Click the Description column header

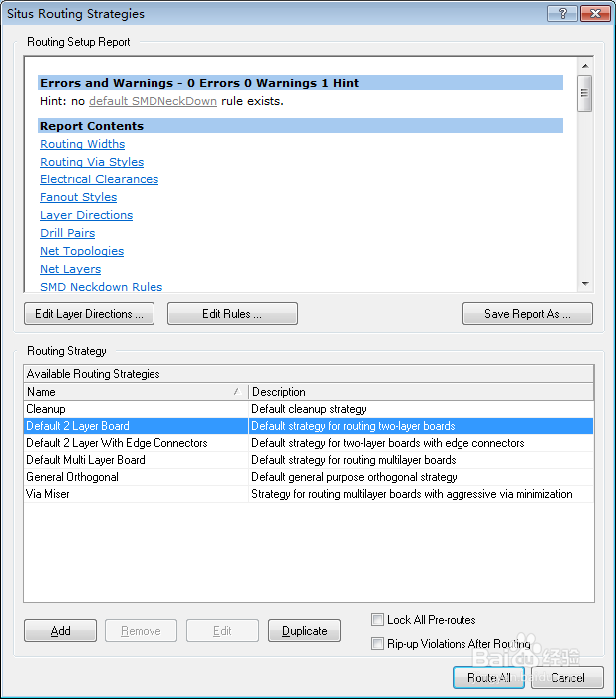point(421,392)
